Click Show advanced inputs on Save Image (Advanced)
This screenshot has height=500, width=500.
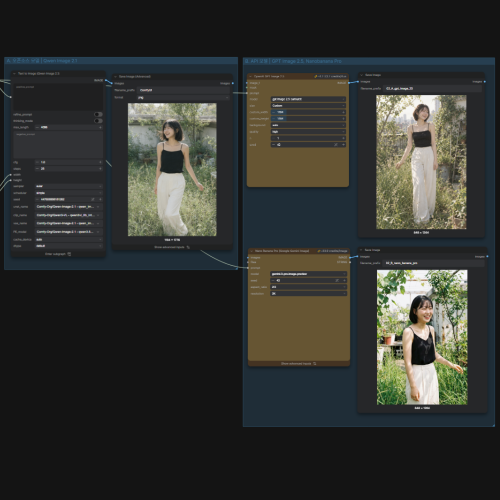[172, 247]
